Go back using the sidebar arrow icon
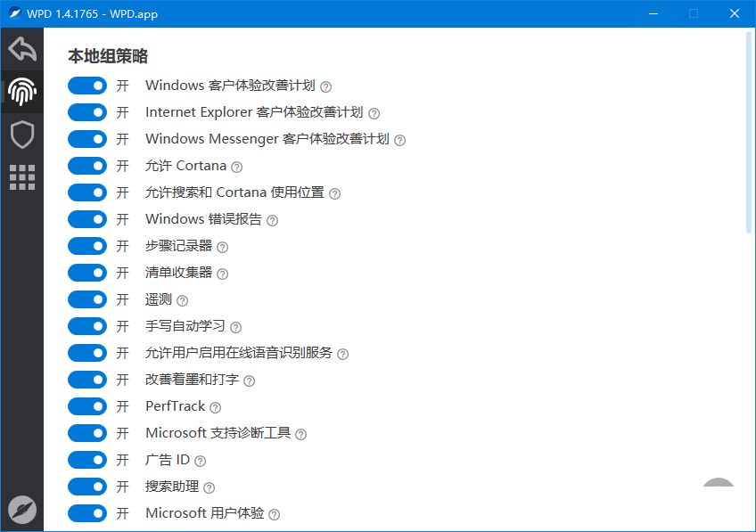756x532 pixels. [x=22, y=49]
